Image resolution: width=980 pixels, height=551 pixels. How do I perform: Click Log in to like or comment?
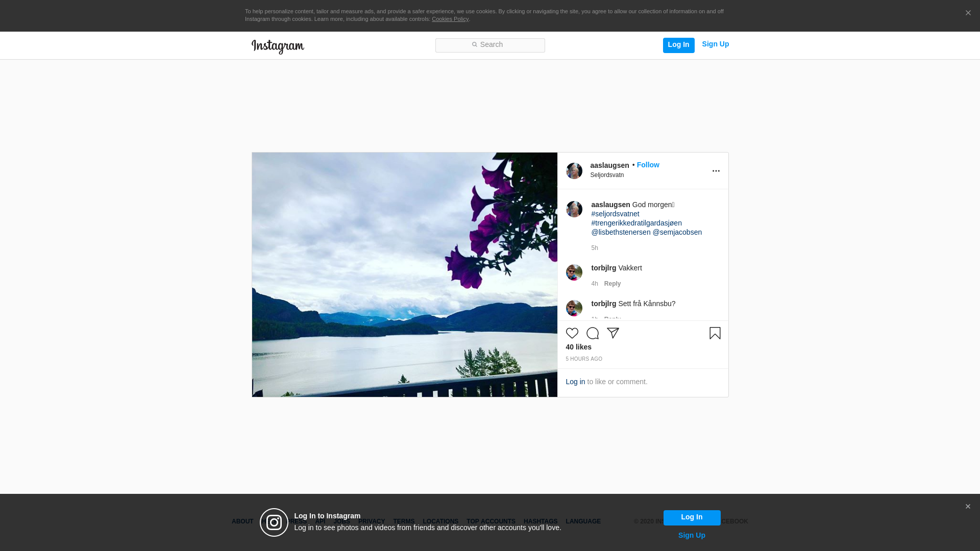(x=575, y=382)
